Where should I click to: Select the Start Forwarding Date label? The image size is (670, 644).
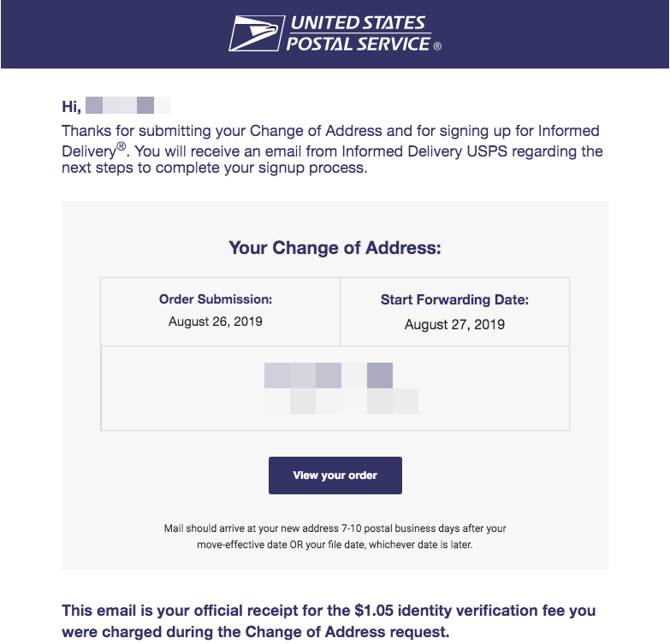pos(454,300)
